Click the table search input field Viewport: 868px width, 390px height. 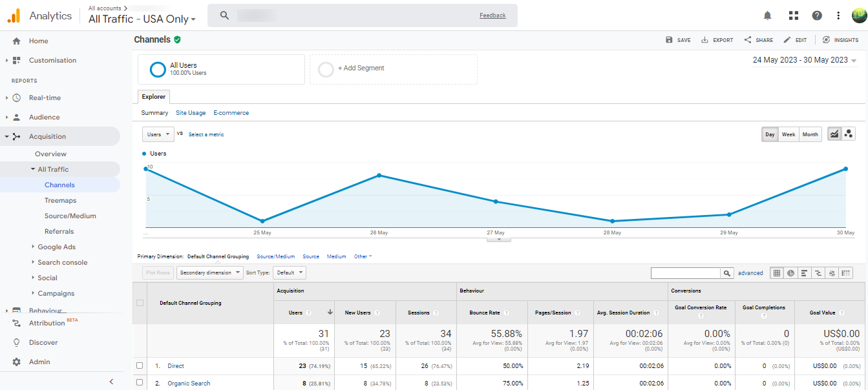[x=686, y=273]
